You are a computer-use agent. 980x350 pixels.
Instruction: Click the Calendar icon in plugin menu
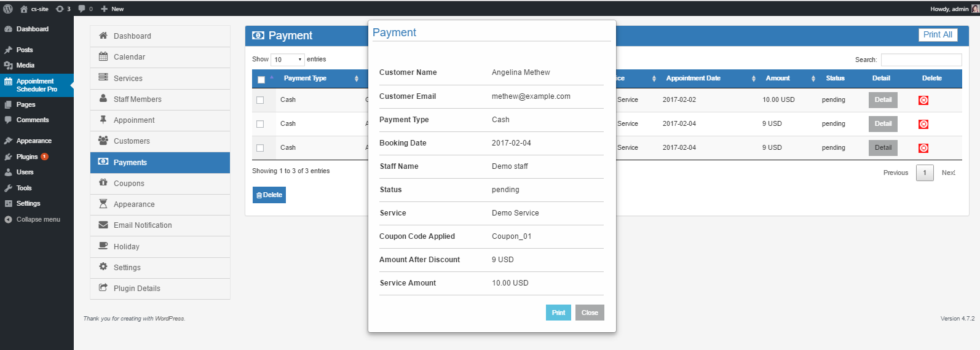[103, 56]
